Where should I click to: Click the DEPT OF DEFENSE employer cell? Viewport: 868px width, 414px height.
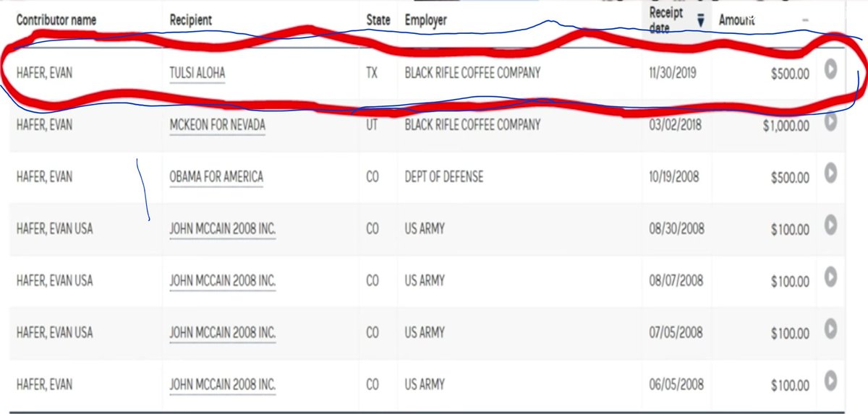[x=444, y=177]
